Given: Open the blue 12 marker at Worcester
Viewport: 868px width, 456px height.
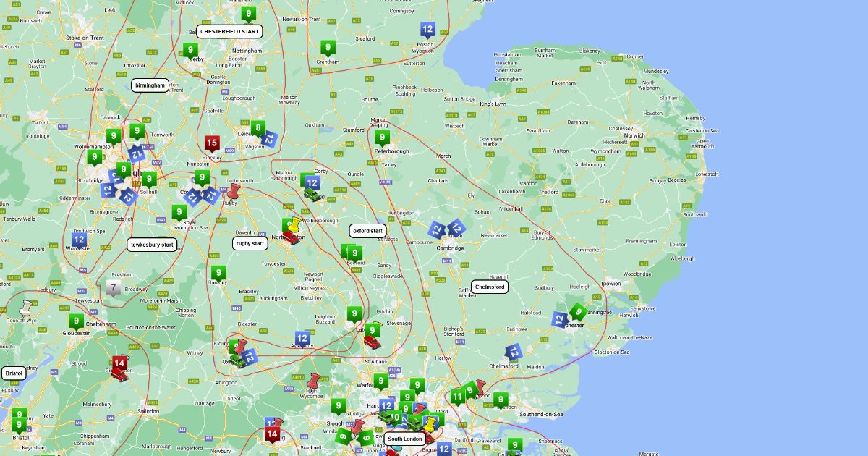Looking at the screenshot, I should pos(79,241).
